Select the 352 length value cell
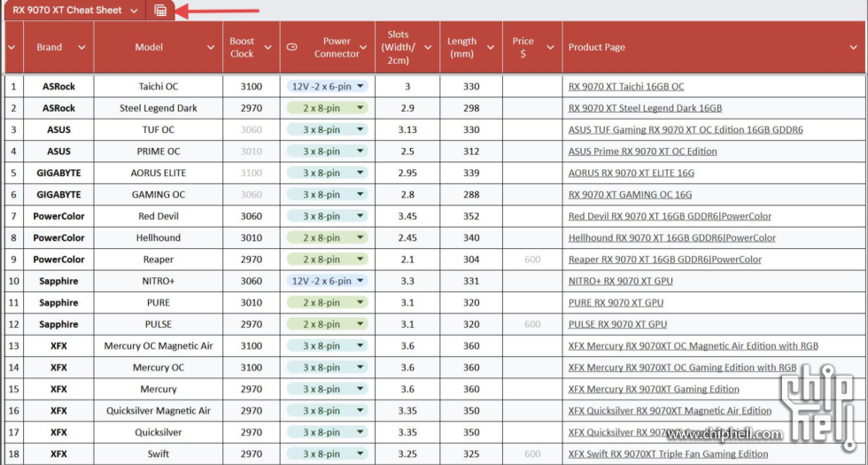The image size is (868, 465). [x=471, y=216]
